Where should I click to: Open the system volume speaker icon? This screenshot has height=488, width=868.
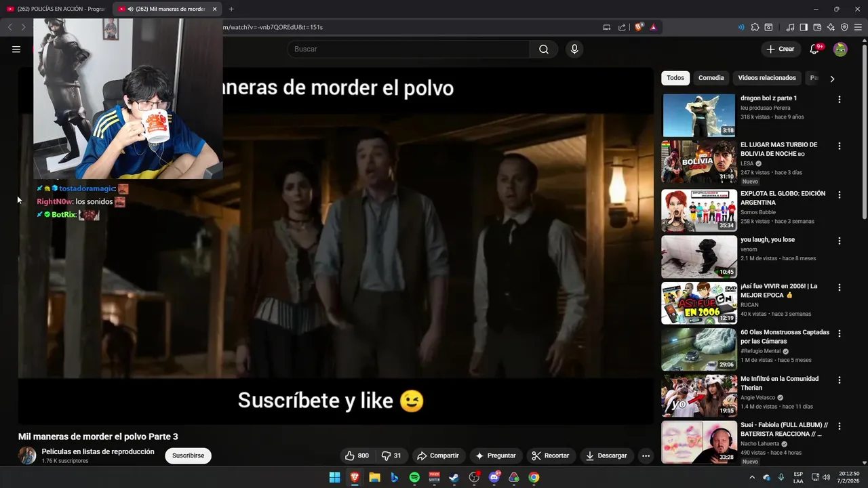click(x=826, y=477)
